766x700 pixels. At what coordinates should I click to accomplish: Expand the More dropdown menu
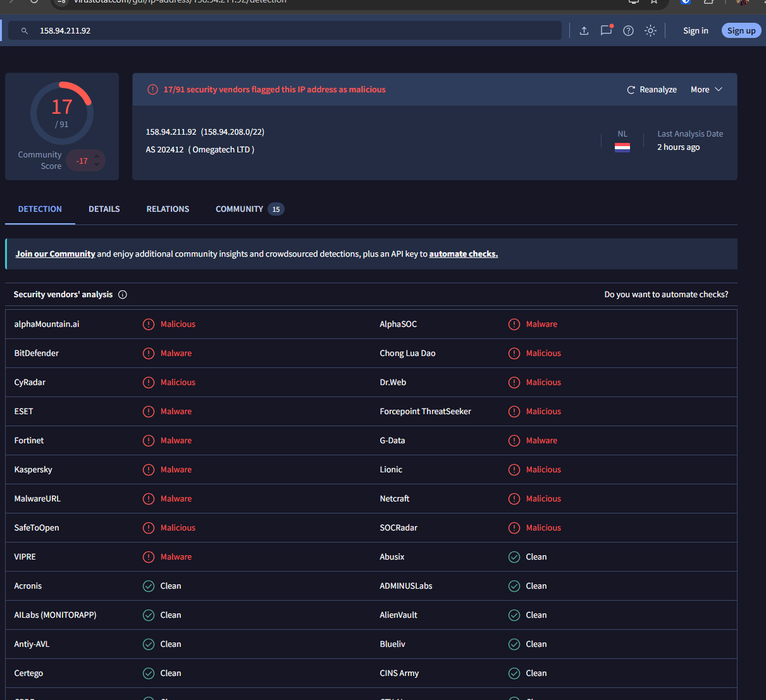[x=707, y=89]
